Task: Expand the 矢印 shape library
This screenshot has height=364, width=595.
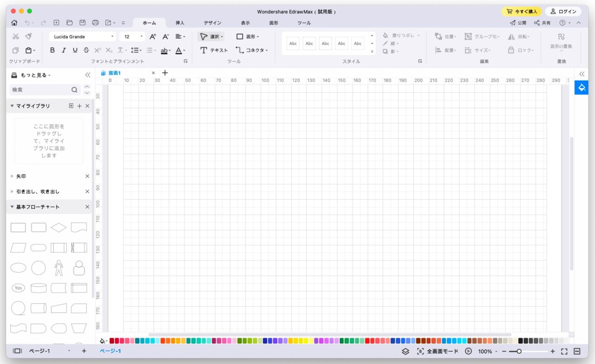Action: point(21,176)
